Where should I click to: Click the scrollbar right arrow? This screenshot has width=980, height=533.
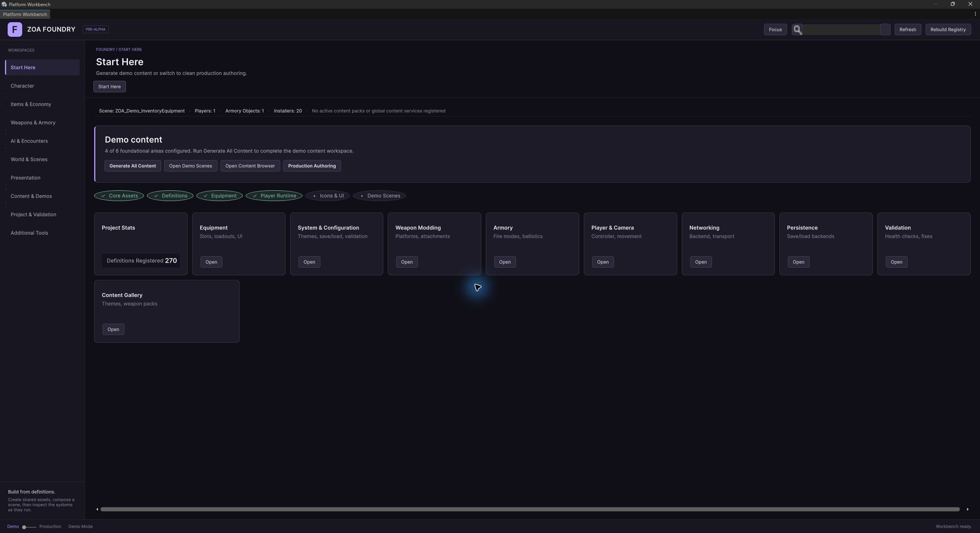pos(967,509)
